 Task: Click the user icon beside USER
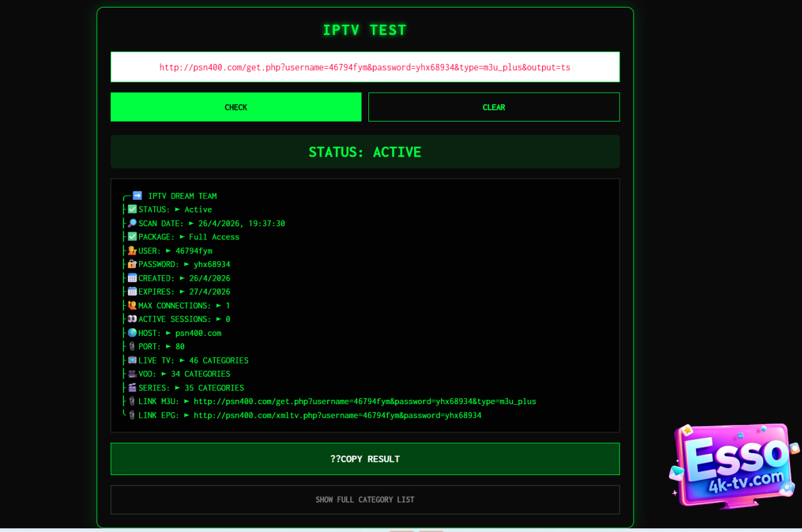(x=132, y=251)
